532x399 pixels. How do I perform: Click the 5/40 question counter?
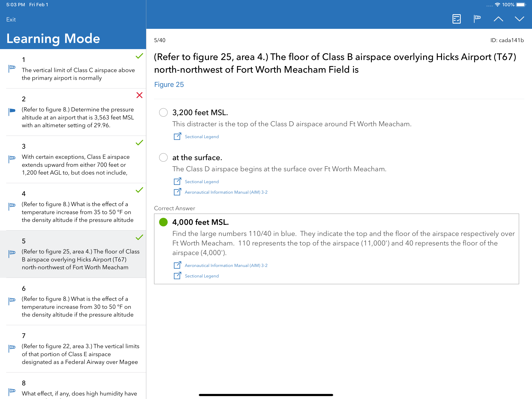160,40
